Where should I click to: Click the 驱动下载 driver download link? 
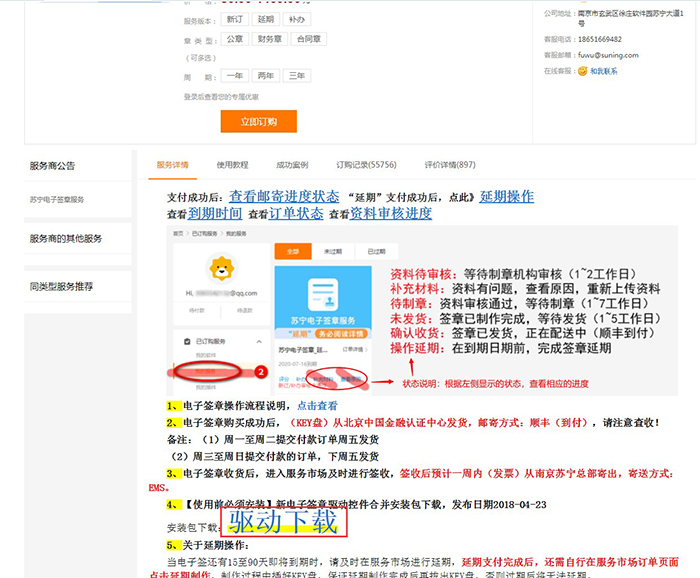(283, 521)
